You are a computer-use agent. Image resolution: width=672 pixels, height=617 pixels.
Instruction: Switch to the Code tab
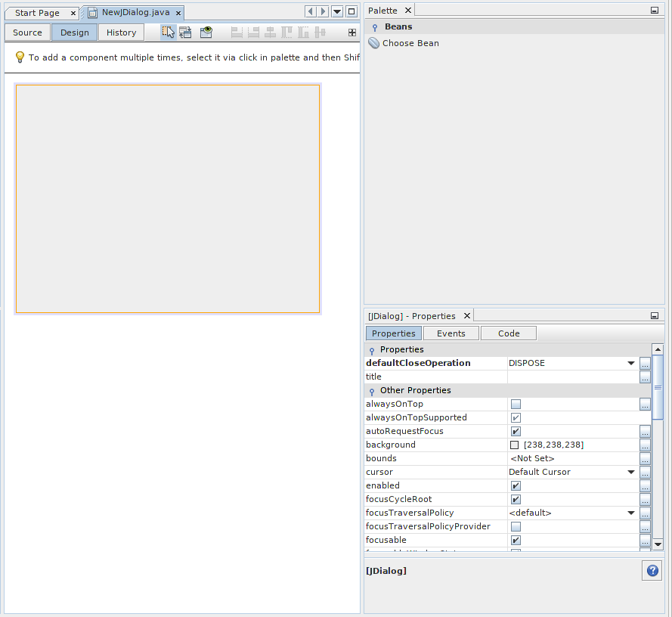coord(509,333)
